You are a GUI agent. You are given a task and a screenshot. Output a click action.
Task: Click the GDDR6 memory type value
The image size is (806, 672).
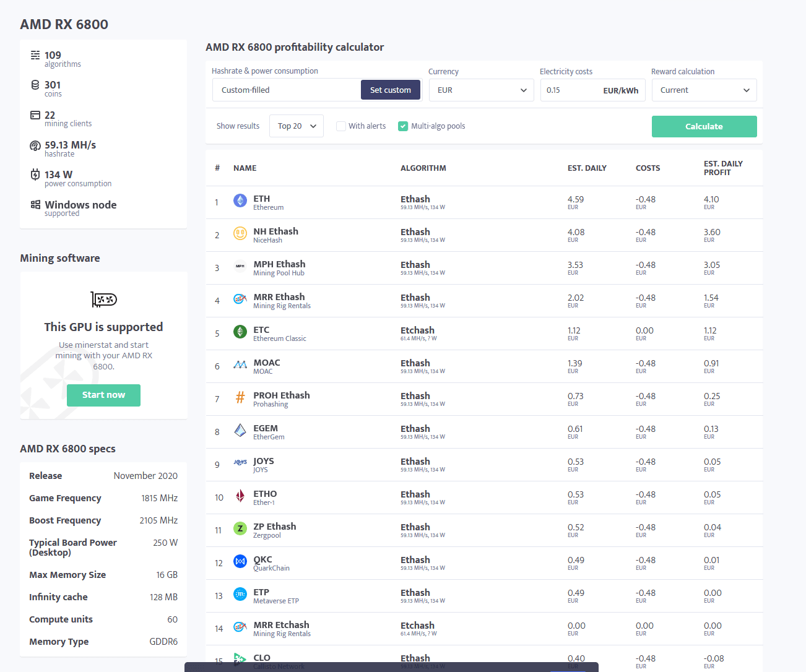point(163,642)
